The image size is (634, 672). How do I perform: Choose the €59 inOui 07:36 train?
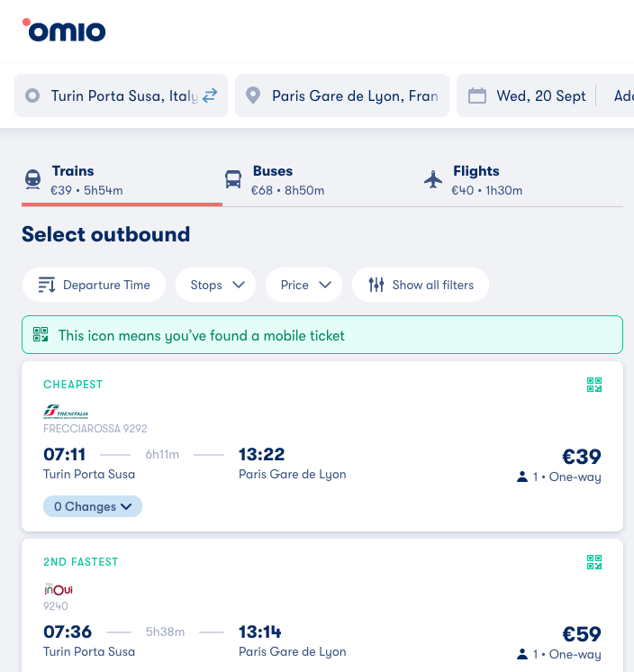click(581, 634)
